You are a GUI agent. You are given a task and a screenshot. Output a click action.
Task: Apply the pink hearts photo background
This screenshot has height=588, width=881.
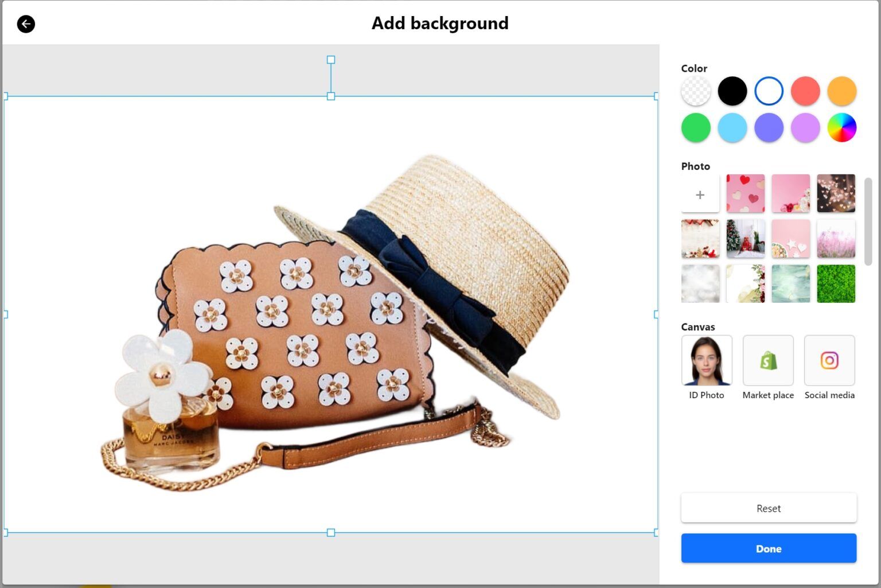click(745, 193)
